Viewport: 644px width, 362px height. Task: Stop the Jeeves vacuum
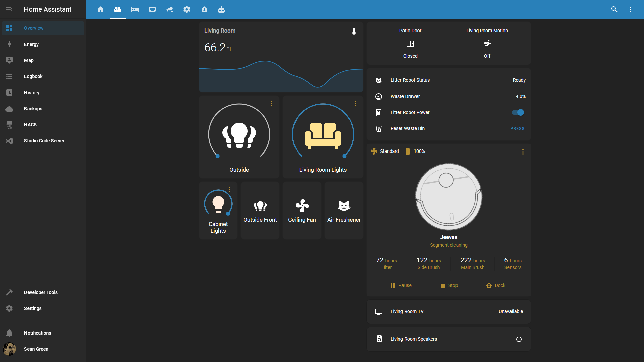pos(449,285)
